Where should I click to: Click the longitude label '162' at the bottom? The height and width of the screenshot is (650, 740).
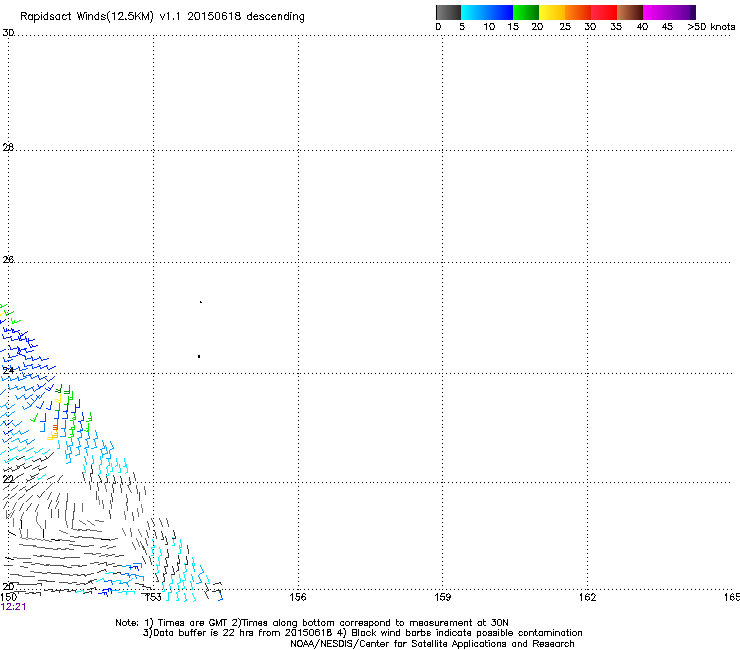pyautogui.click(x=588, y=597)
